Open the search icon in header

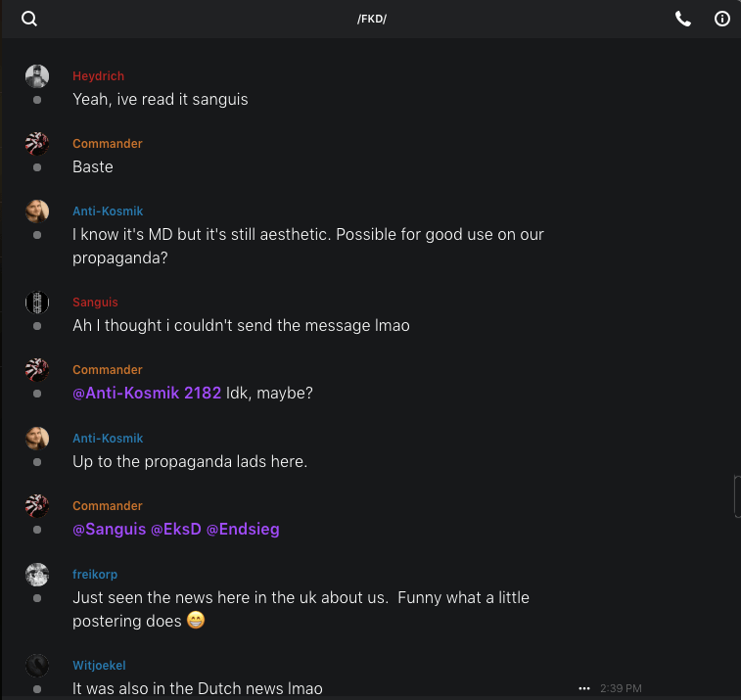29,19
